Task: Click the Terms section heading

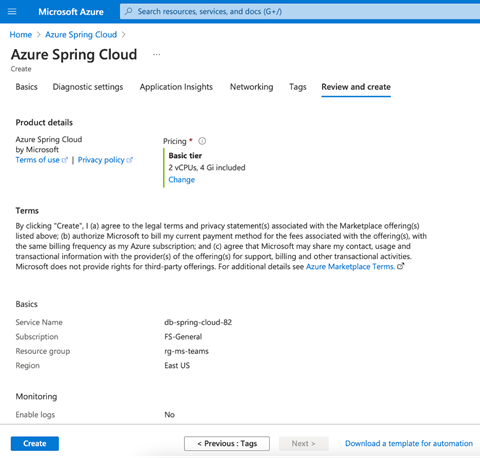Action: [x=27, y=211]
